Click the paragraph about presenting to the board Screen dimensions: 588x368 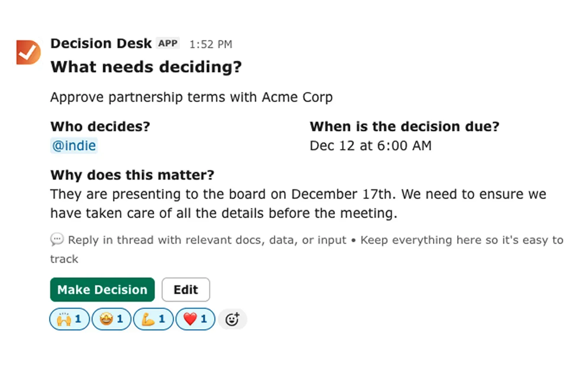(x=298, y=203)
